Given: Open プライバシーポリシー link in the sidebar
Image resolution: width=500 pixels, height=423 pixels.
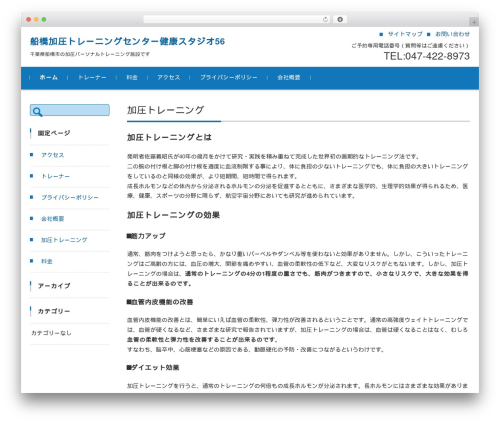Looking at the screenshot, I should coord(70,198).
